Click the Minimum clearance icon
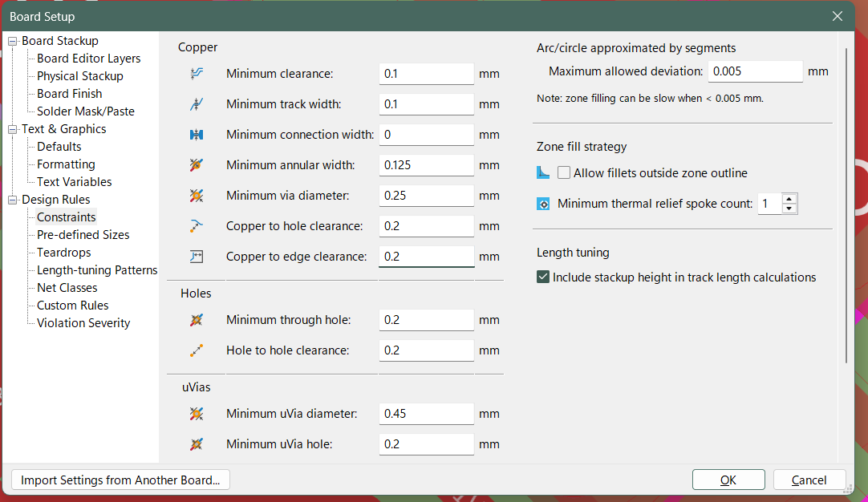Image resolution: width=868 pixels, height=502 pixels. click(x=197, y=74)
